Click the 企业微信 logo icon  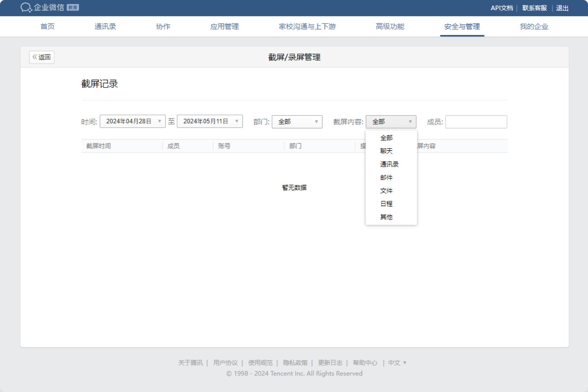[26, 7]
